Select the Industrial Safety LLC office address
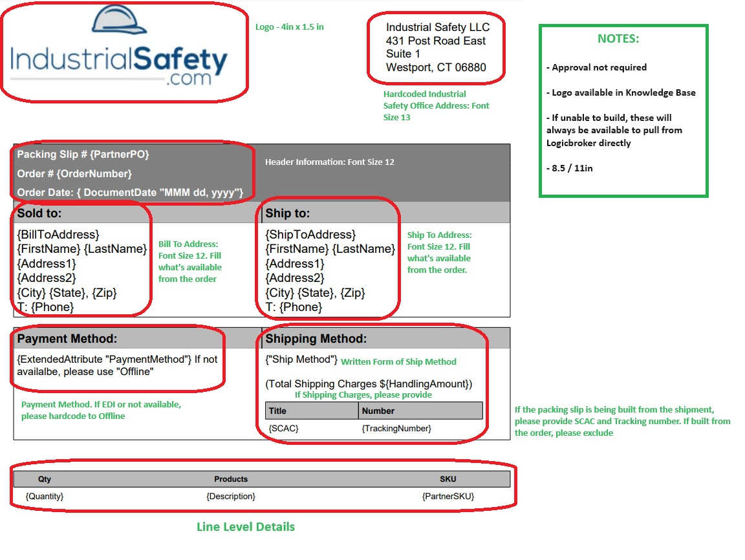This screenshot has width=745, height=560. (437, 47)
